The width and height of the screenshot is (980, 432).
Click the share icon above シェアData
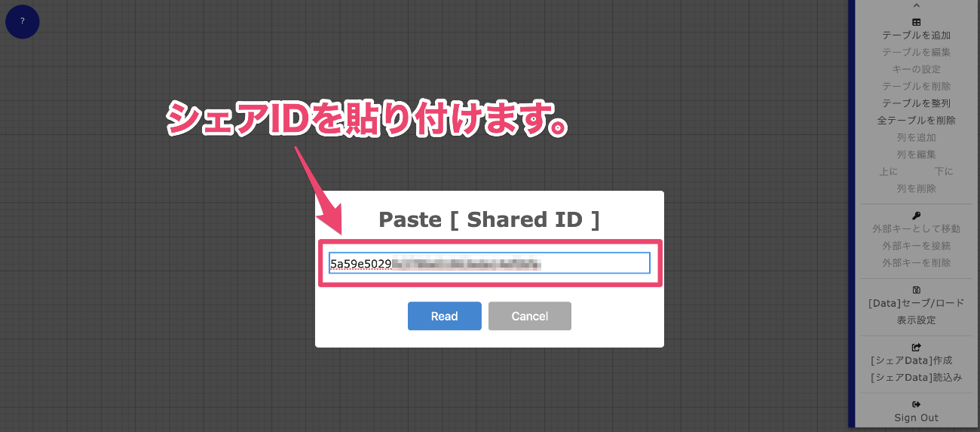tap(916, 348)
